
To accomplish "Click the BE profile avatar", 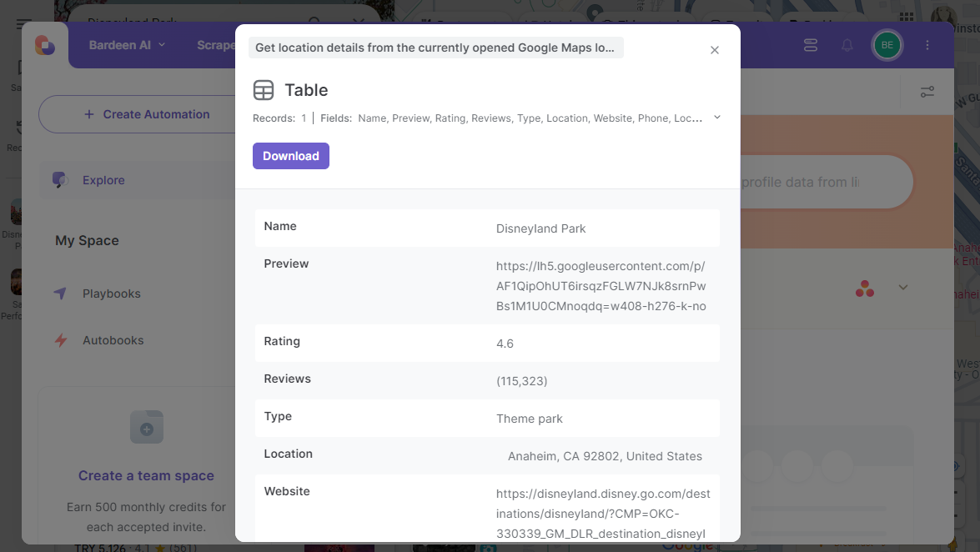I will click(x=887, y=45).
